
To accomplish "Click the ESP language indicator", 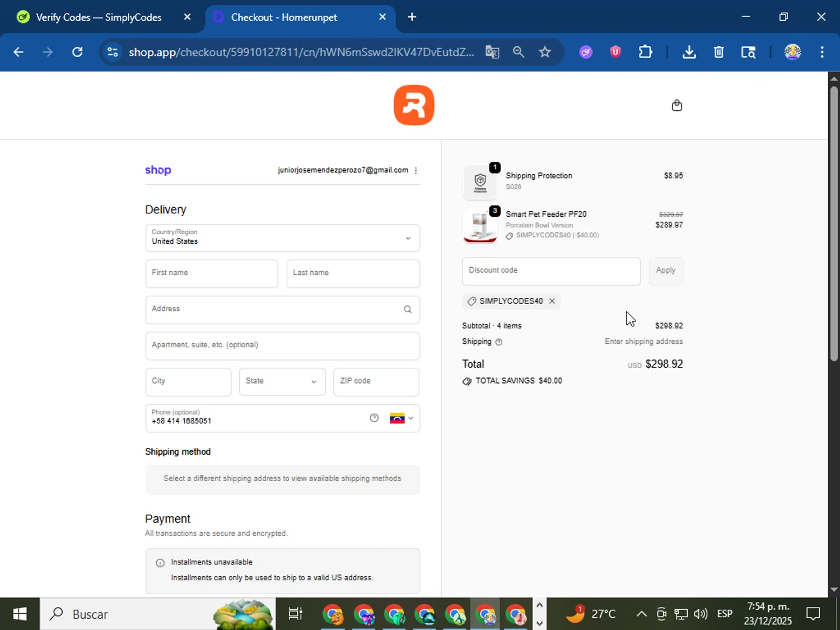I will pos(725,614).
